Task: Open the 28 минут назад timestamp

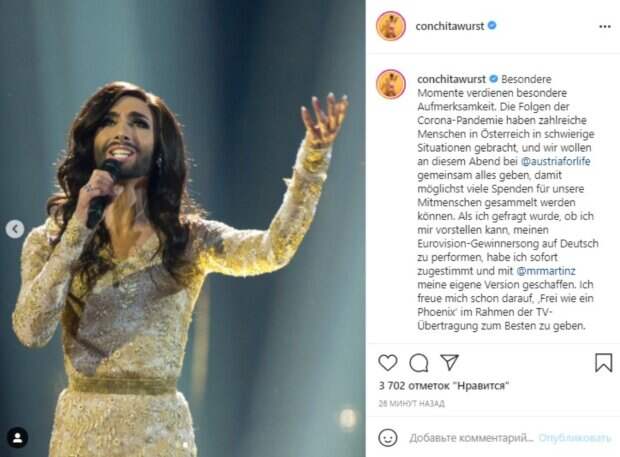Action: 412,403
